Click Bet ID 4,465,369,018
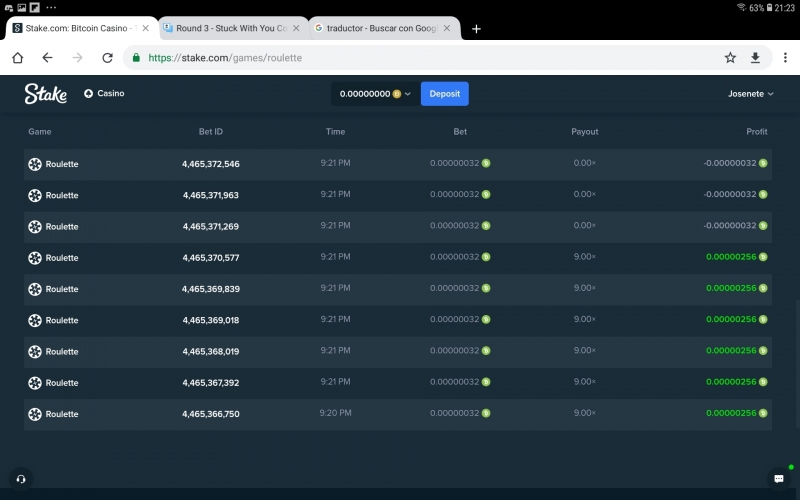 coord(211,320)
